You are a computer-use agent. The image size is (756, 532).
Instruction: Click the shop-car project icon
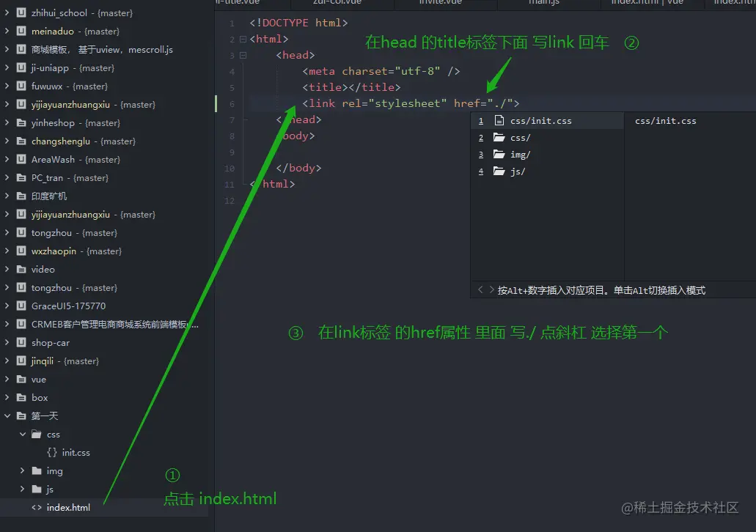click(x=21, y=342)
